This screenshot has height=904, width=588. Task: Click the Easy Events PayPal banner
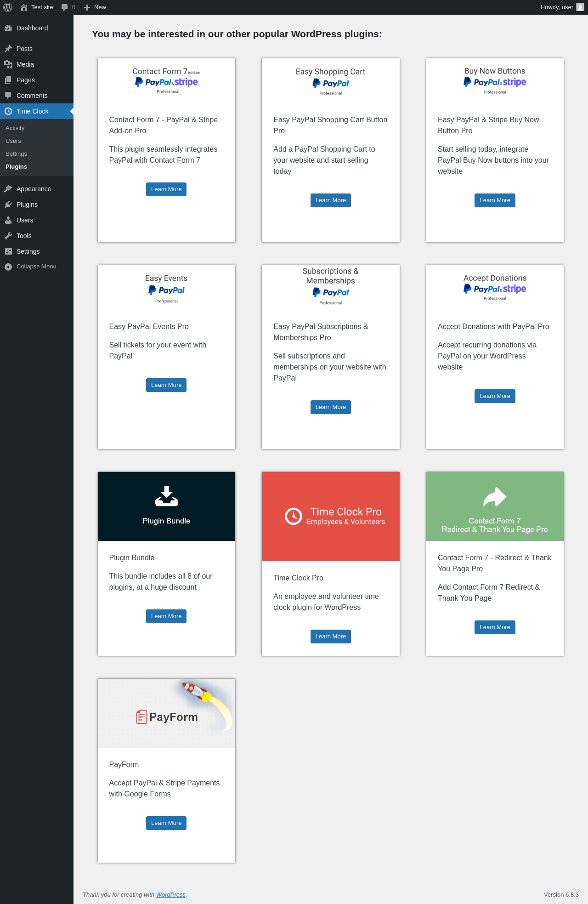point(166,289)
